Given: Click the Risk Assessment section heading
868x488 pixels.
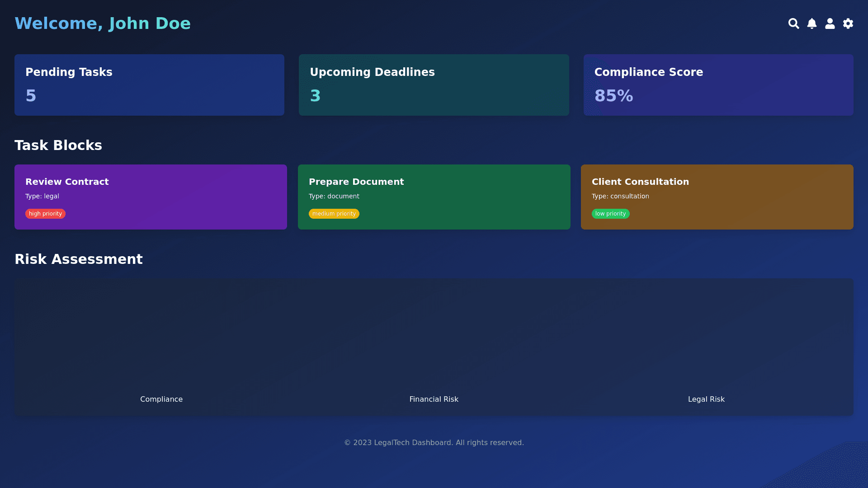Looking at the screenshot, I should point(79,259).
